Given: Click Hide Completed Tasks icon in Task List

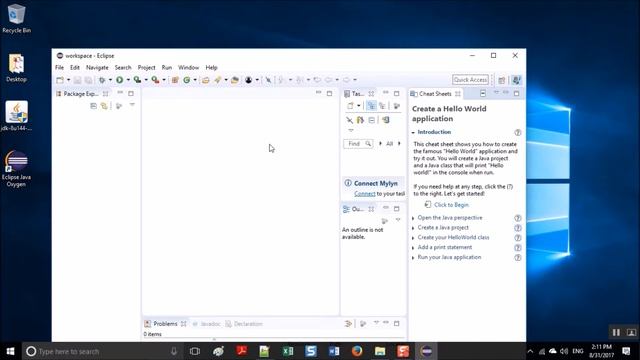Looking at the screenshot, I should (x=349, y=120).
